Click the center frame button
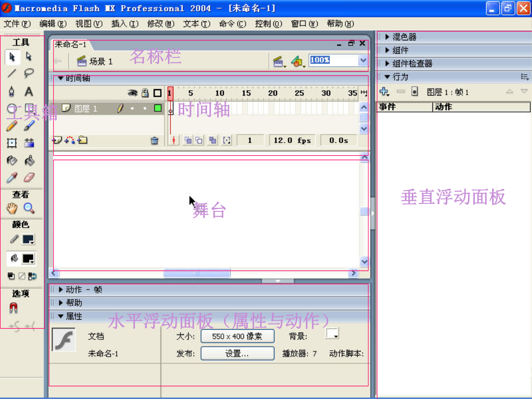The width and height of the screenshot is (532, 399). 174,140
